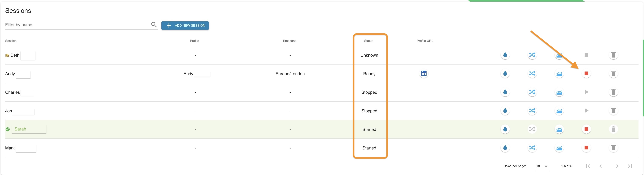This screenshot has height=175, width=644.
Task: Click the shuffle icon in Mark's row
Action: coord(532,148)
